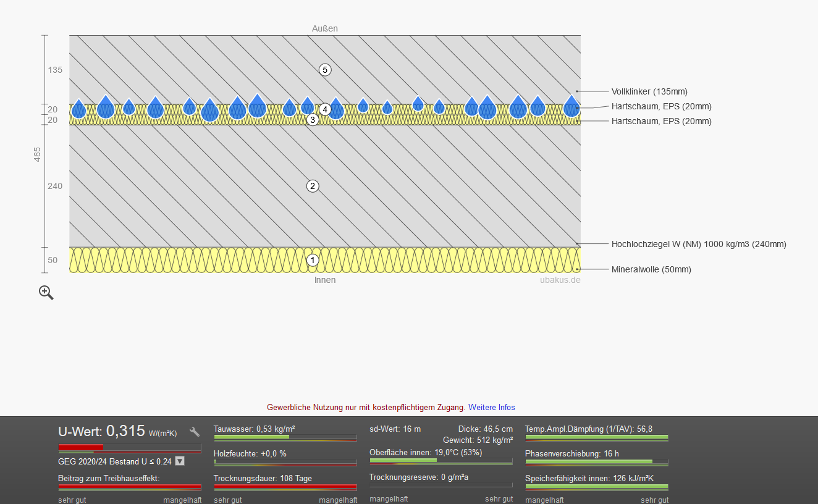Select layer marker 1 in the Mineralwolle layer

pos(313,260)
